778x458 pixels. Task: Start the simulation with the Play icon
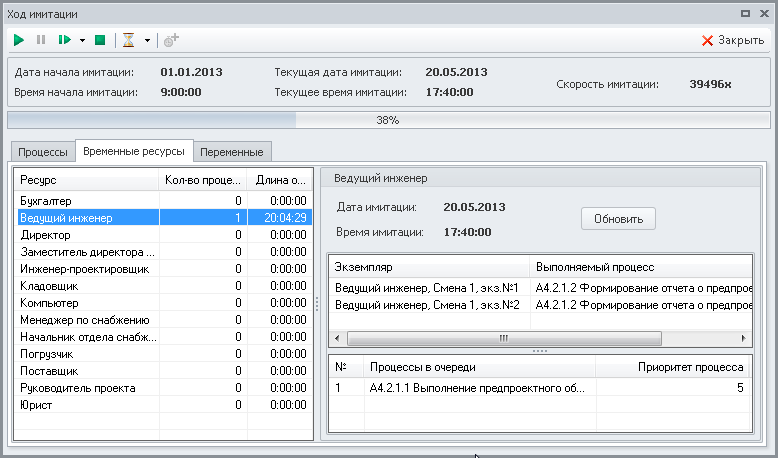coord(19,40)
